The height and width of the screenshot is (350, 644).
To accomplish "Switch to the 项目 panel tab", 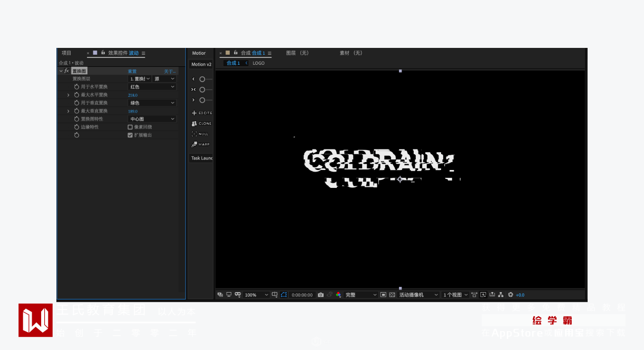I will click(x=66, y=53).
